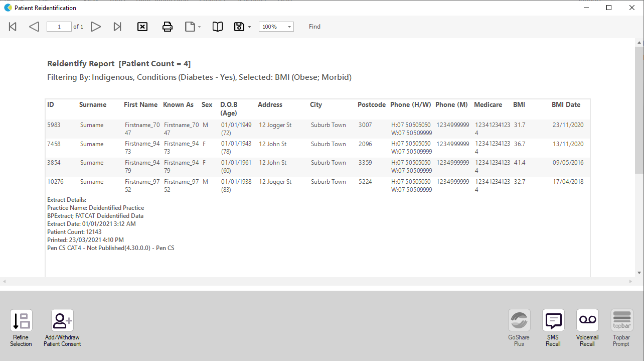Click the Surname column header
Screen dimensions: 644x361
93,105
